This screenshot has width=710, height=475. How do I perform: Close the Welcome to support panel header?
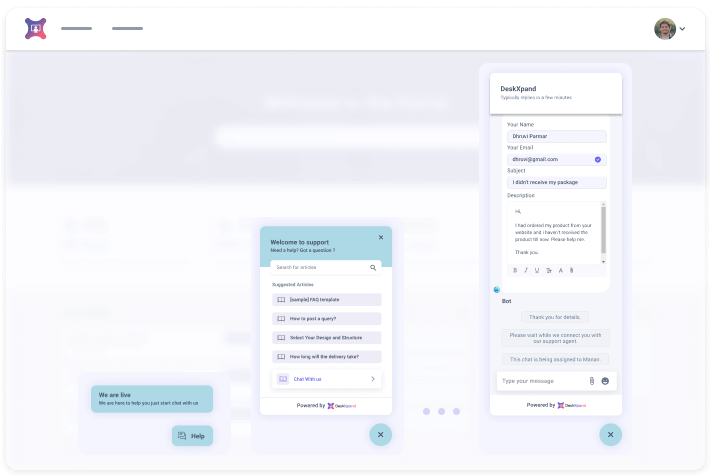point(380,237)
